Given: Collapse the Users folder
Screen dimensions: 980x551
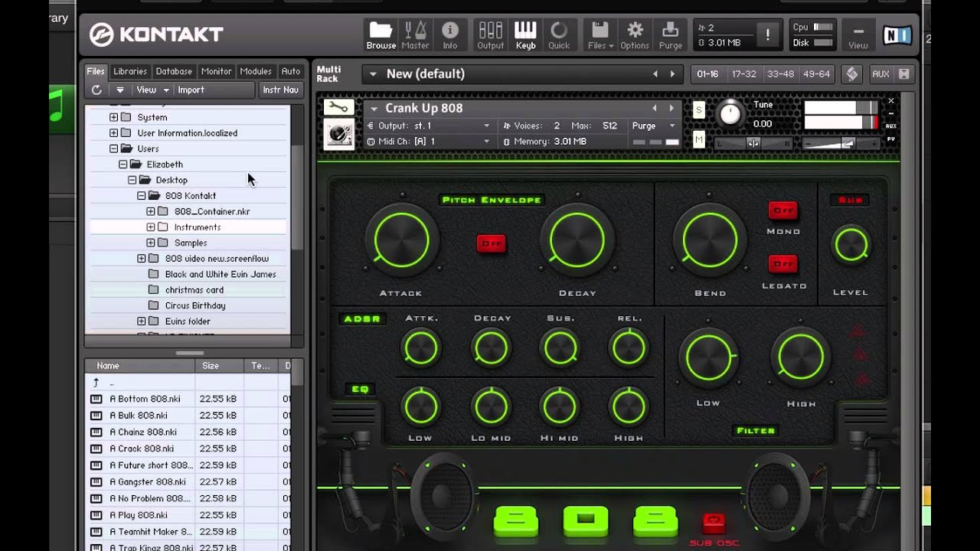Looking at the screenshot, I should [x=113, y=148].
